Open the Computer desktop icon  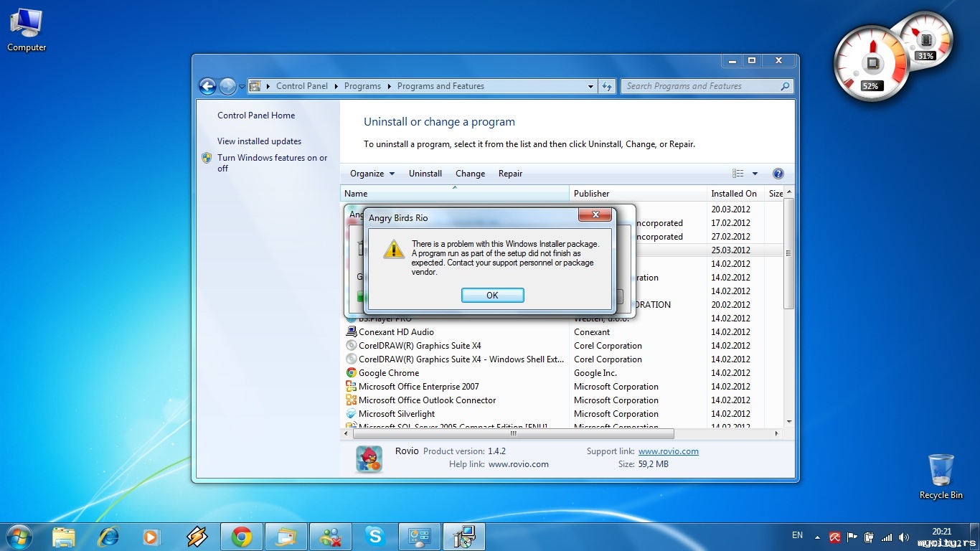click(x=27, y=29)
